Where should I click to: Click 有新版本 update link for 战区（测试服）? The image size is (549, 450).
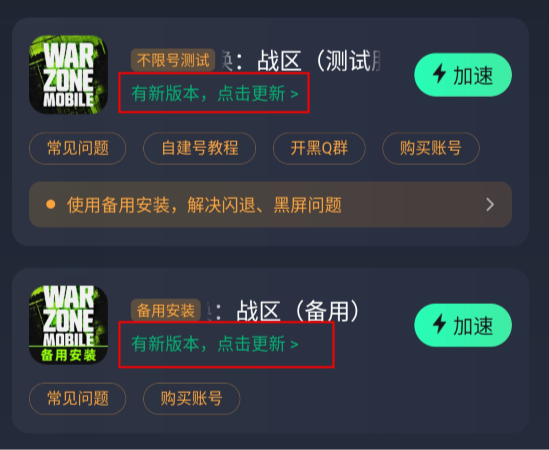coord(215,94)
